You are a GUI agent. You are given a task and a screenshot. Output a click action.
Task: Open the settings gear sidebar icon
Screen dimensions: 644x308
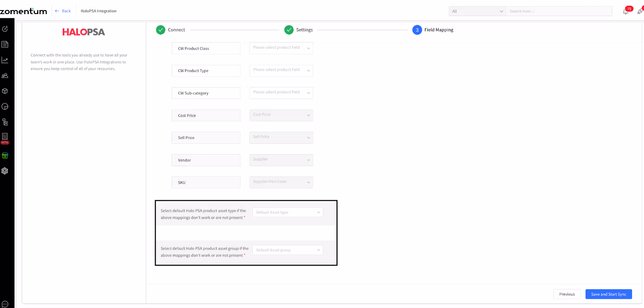(x=5, y=171)
